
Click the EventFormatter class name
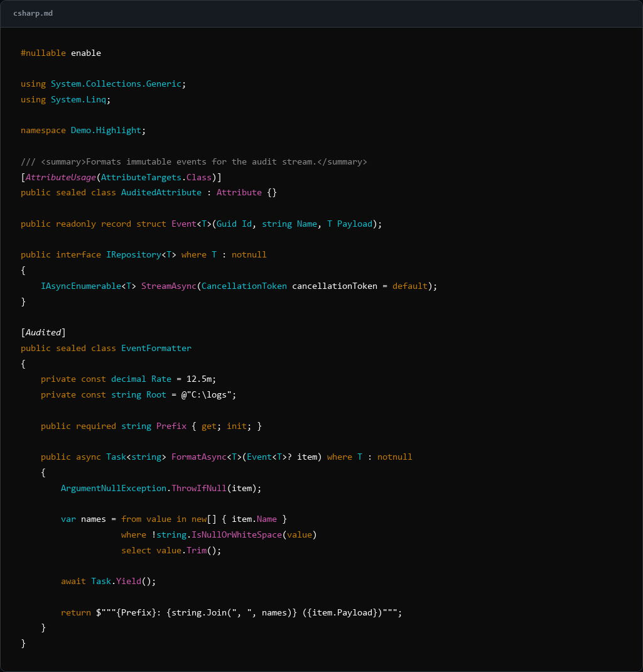[x=156, y=349]
